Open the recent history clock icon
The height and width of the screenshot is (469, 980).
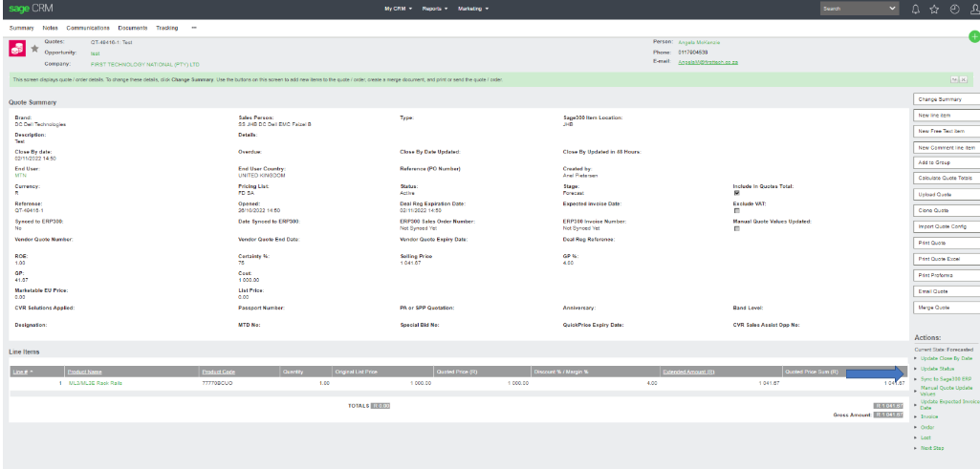(953, 9)
